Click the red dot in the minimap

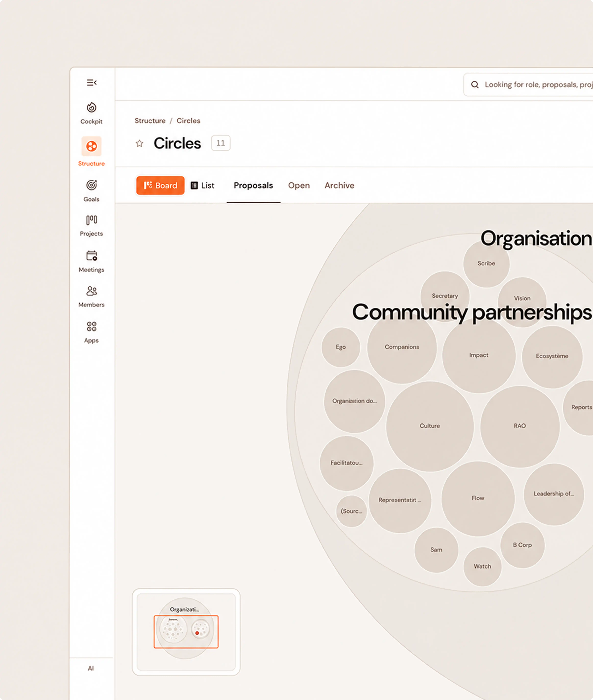point(197,633)
